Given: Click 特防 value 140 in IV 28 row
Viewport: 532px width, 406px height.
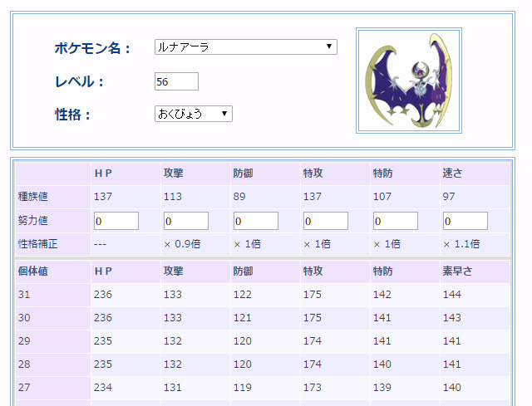Looking at the screenshot, I should [x=382, y=364].
